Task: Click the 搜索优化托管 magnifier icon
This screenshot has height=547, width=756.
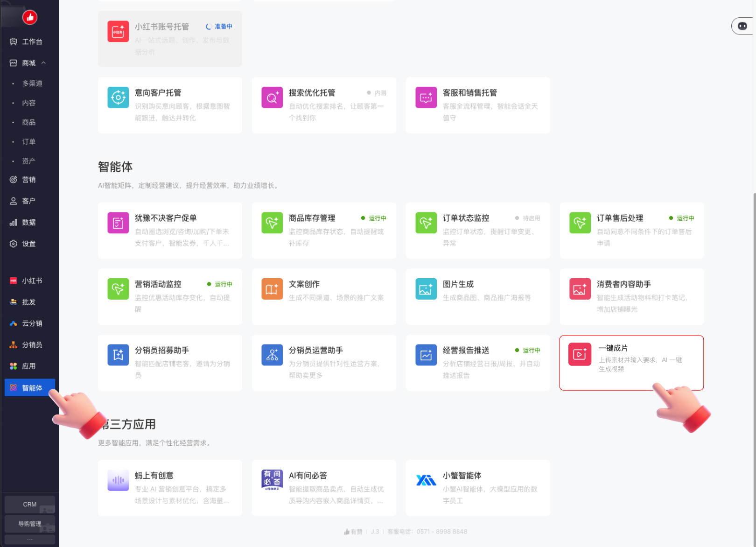Action: [272, 97]
